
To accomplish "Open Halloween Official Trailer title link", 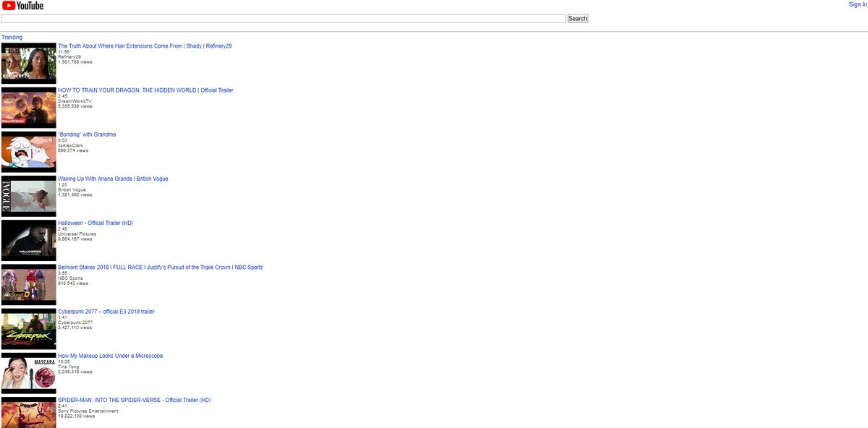I will click(95, 223).
